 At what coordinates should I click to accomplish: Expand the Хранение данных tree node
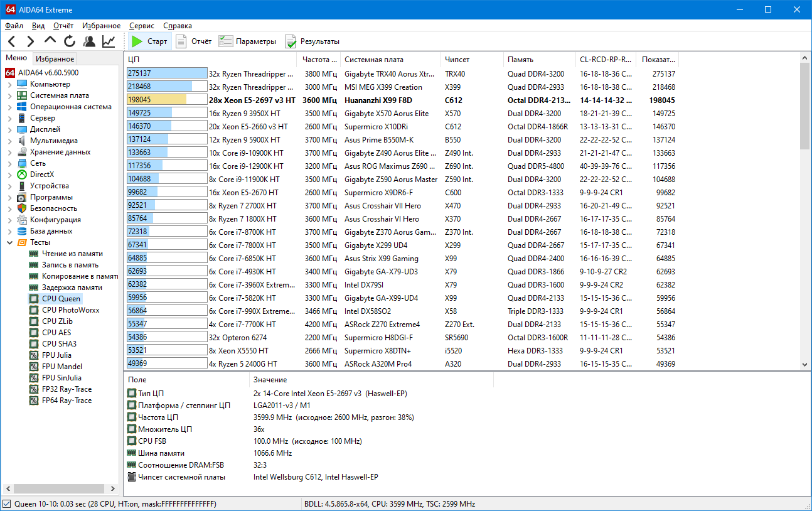coord(9,152)
